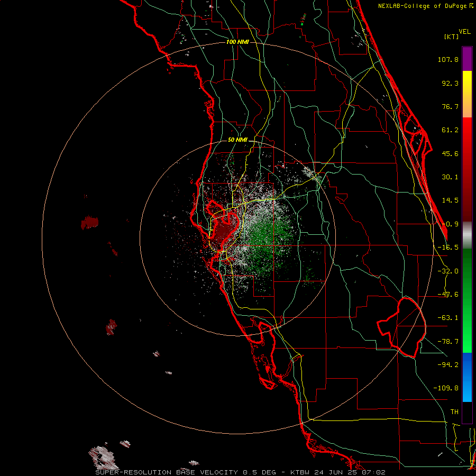
Task: Click the -16.5 legend value
Action: (448, 248)
